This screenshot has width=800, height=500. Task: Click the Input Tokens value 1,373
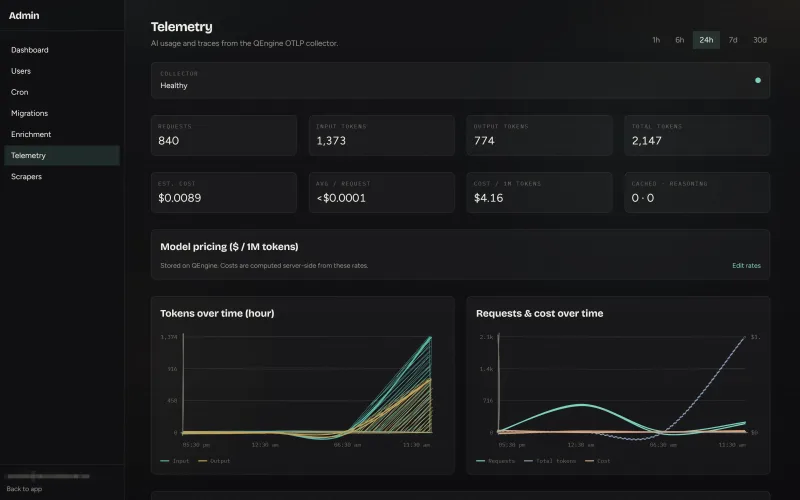pyautogui.click(x=331, y=141)
